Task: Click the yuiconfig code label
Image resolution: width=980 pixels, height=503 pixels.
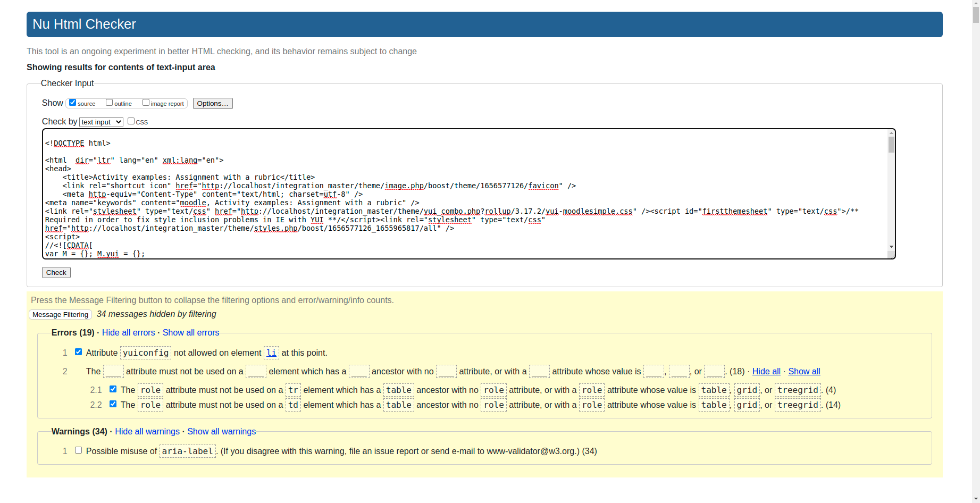Action: point(146,353)
